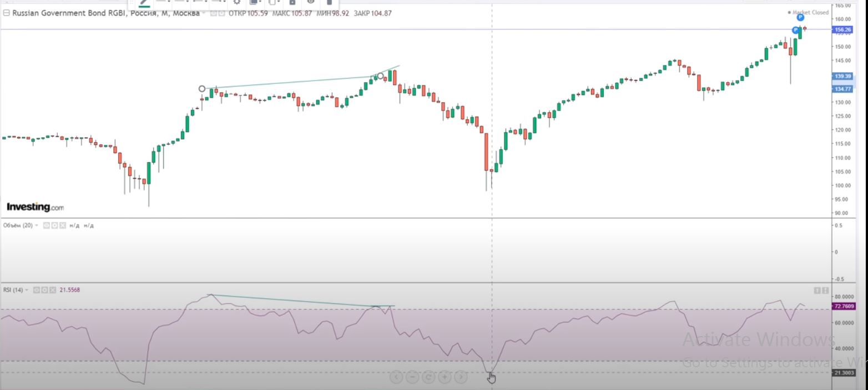Expand the RSI (14) indicator dropdown
Screen dimensions: 868x390
click(27, 290)
